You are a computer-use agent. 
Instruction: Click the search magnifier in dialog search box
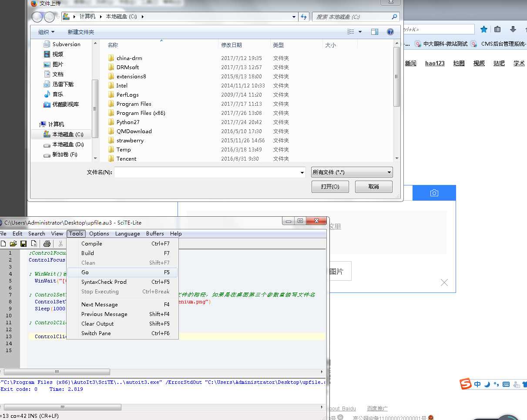tap(394, 17)
